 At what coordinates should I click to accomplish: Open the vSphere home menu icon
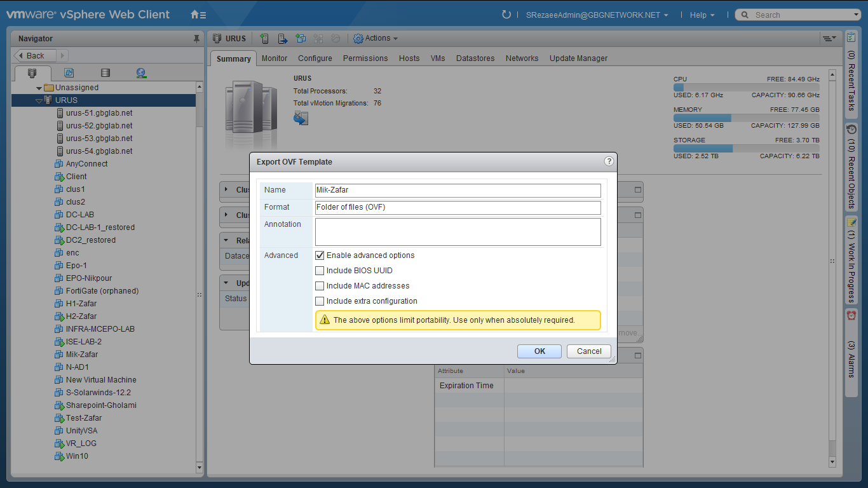198,15
